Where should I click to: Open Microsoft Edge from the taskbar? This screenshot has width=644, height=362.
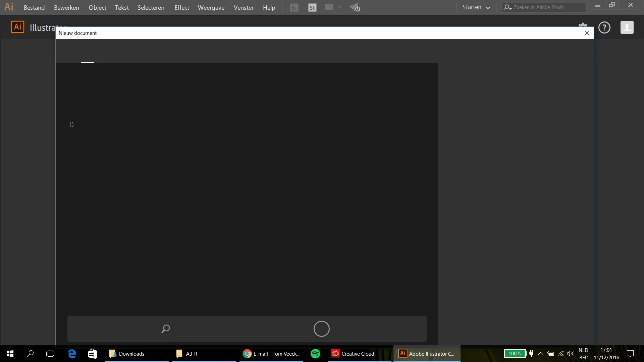click(x=72, y=354)
